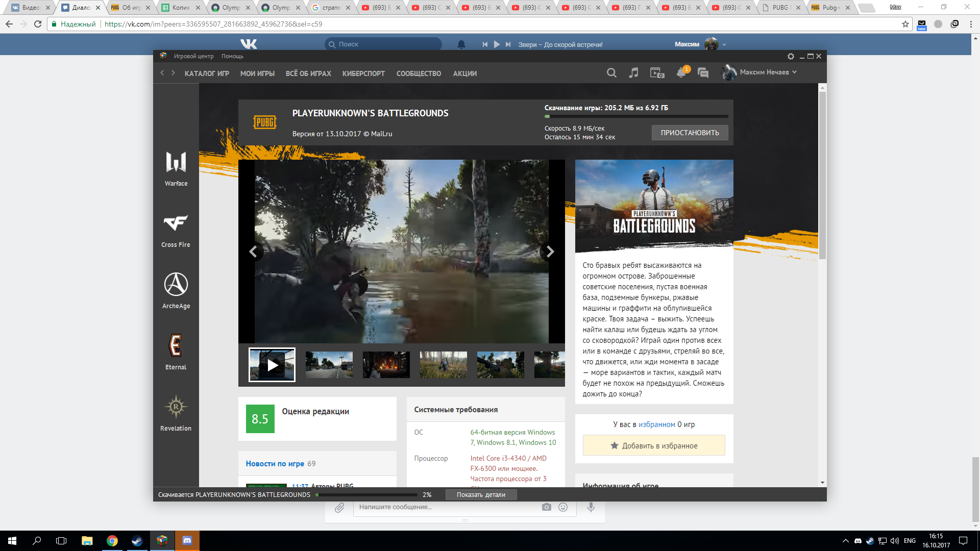This screenshot has width=980, height=551.
Task: Open the АКЦИИ tab
Action: [465, 73]
